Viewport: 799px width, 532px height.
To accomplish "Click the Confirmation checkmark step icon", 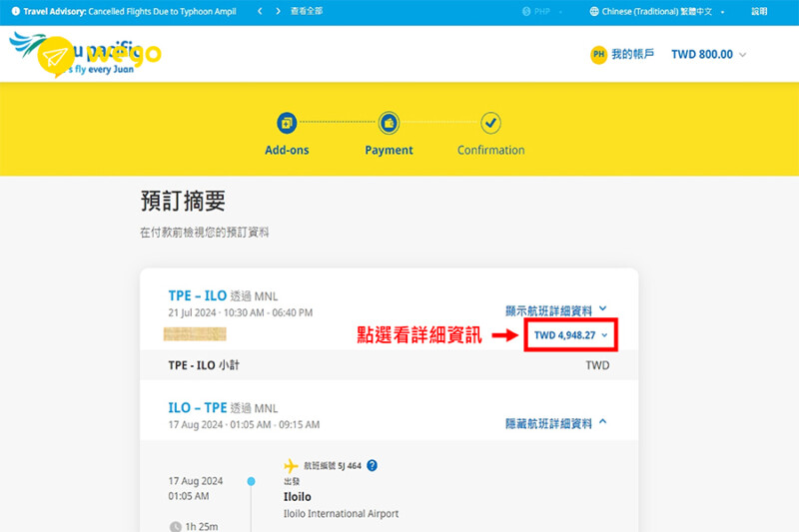I will [x=490, y=123].
